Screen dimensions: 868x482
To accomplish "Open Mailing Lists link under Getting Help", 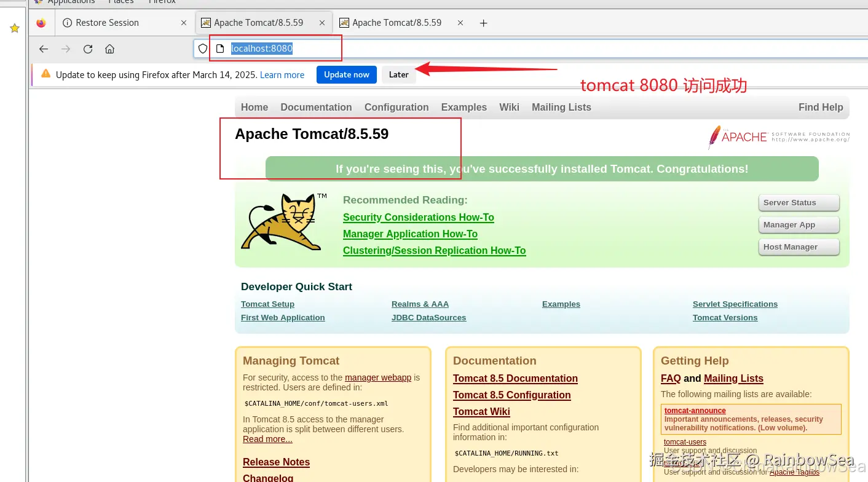I will [x=733, y=379].
